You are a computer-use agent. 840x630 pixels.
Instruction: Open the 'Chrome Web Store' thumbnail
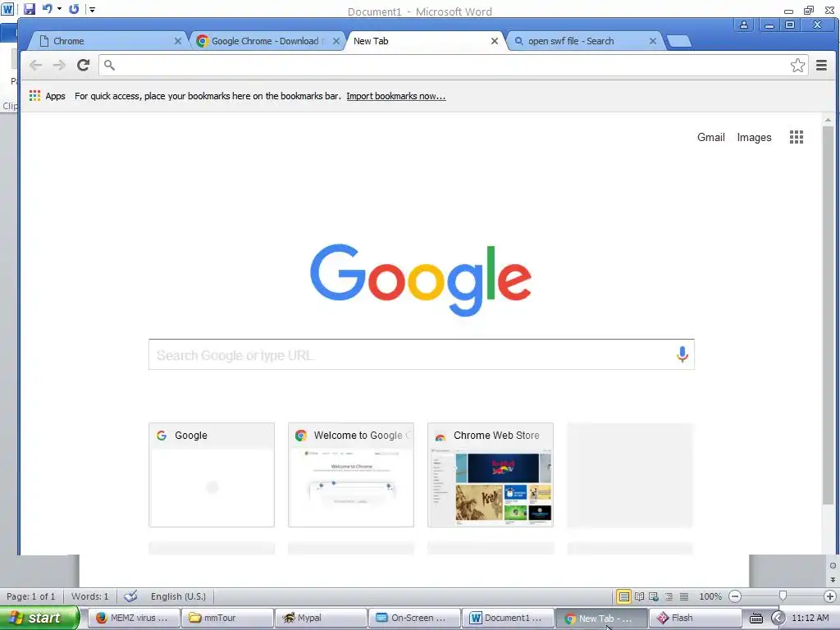click(491, 475)
